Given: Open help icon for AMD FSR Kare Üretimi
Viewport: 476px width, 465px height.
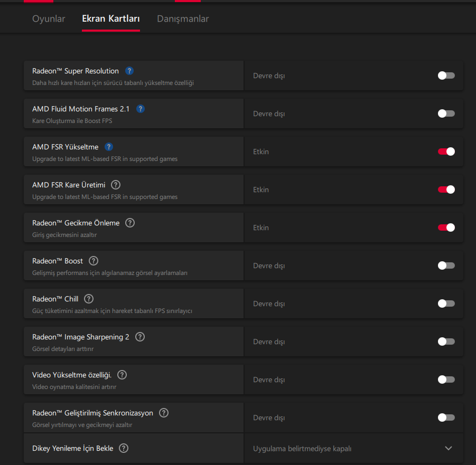Looking at the screenshot, I should [x=116, y=185].
